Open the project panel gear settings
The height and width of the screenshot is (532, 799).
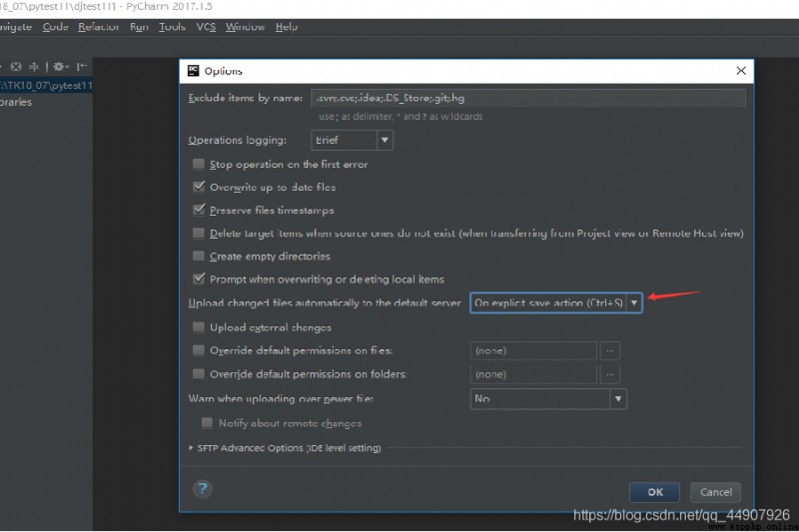pos(61,67)
